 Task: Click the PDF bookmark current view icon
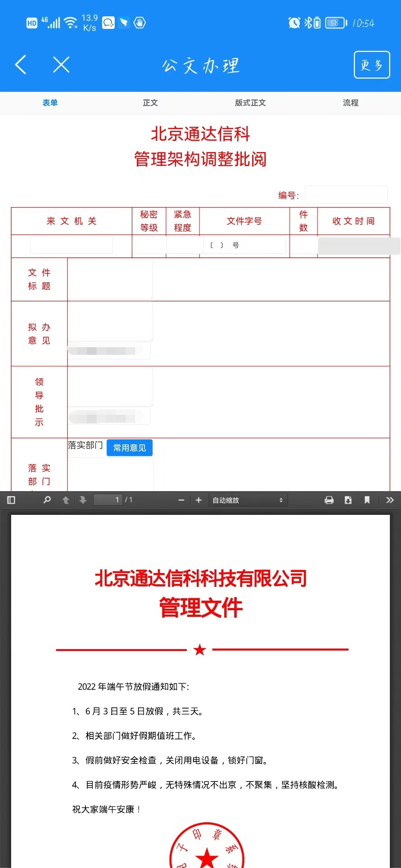(367, 500)
